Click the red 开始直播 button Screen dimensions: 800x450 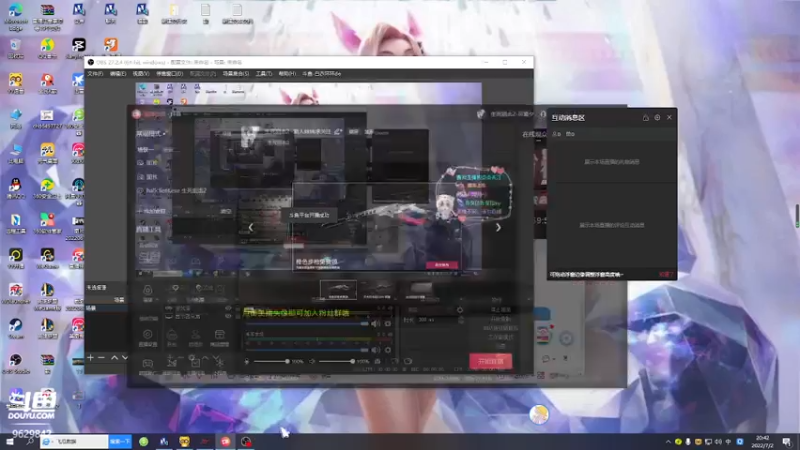click(x=490, y=361)
